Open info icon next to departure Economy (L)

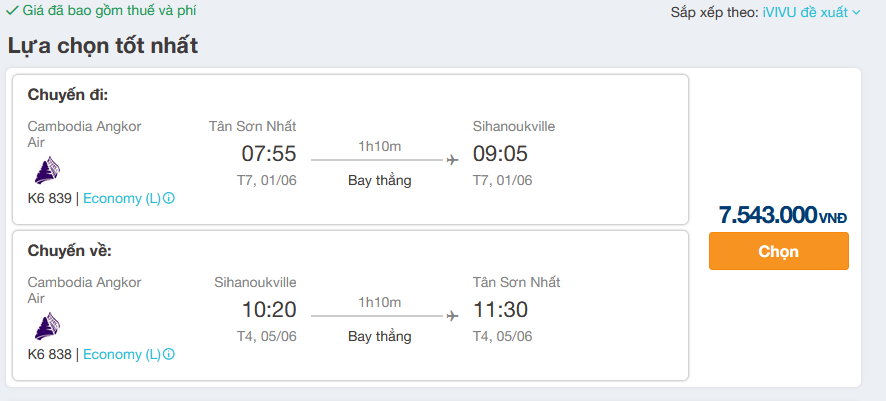tap(168, 199)
